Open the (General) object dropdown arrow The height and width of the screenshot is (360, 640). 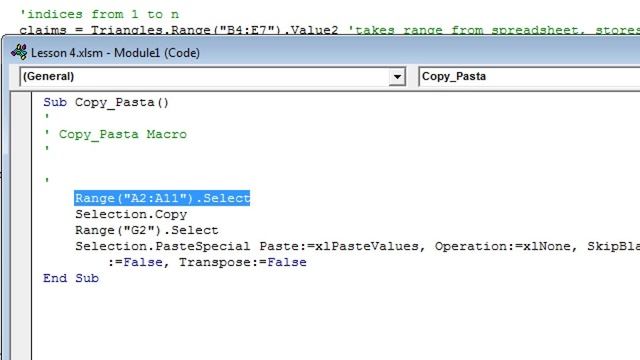pyautogui.click(x=397, y=77)
